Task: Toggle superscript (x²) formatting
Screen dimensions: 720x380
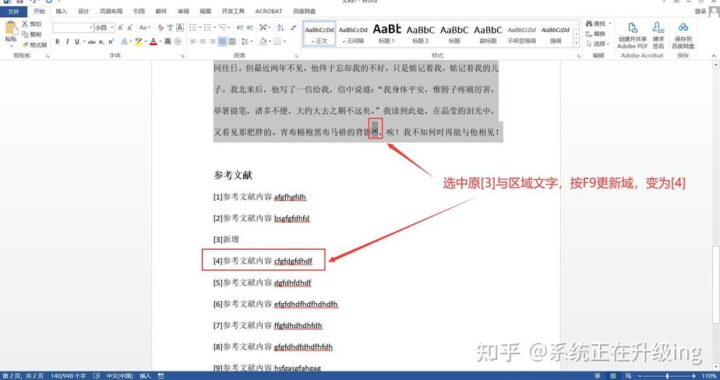Action: [111, 42]
